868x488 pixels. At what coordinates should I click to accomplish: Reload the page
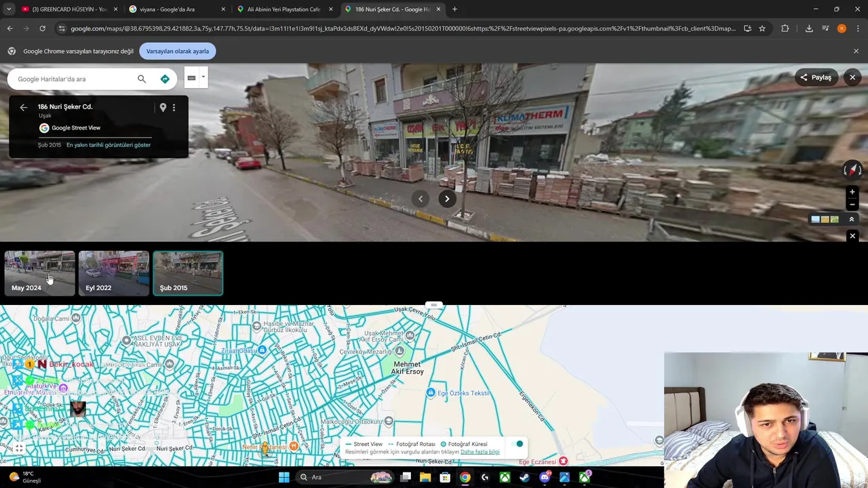(42, 28)
